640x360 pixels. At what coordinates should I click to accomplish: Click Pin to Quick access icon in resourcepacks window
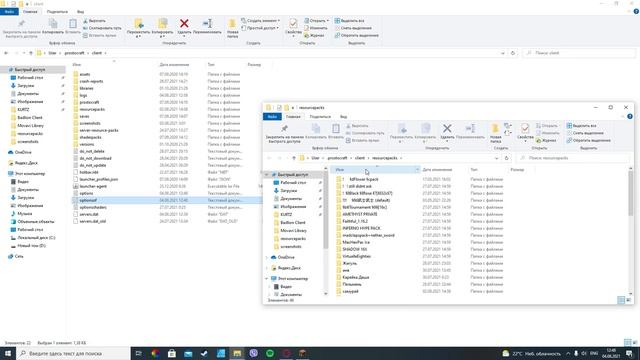284,129
